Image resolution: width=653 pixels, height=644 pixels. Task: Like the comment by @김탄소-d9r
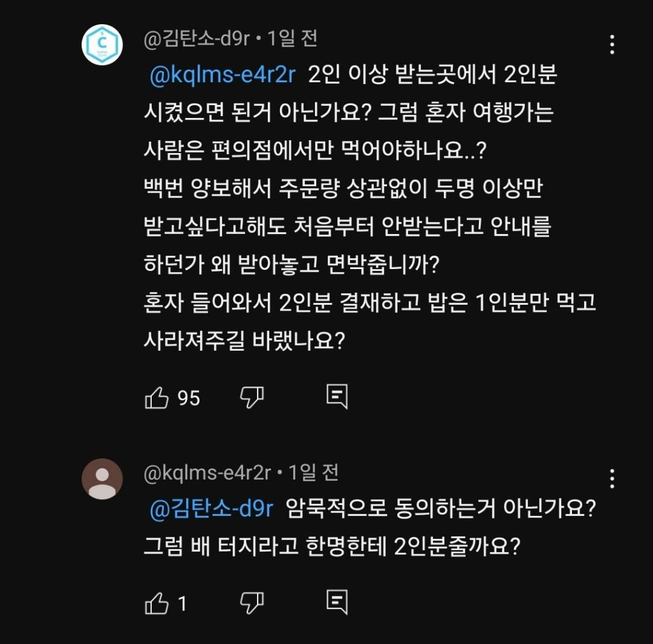tap(157, 398)
